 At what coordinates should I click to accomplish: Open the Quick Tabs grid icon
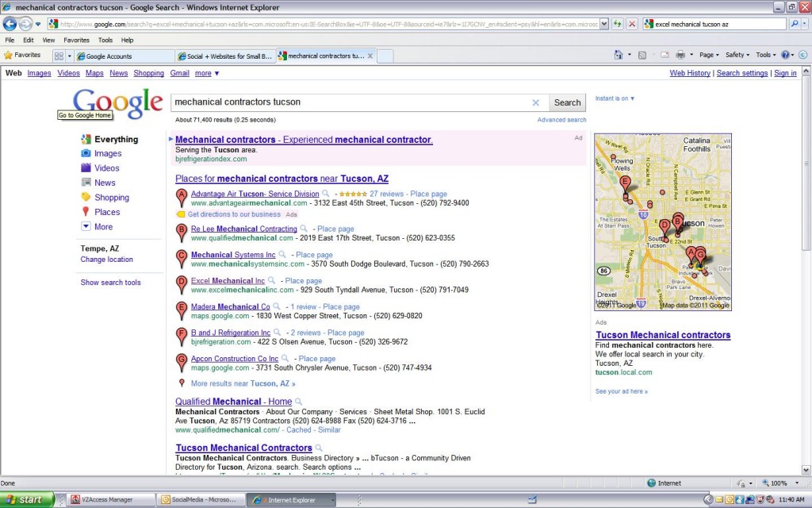pyautogui.click(x=59, y=56)
